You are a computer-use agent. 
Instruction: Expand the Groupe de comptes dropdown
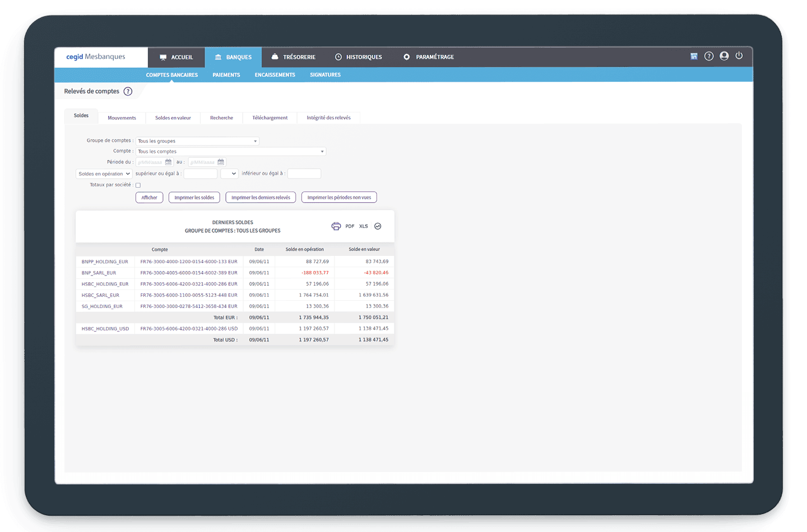pyautogui.click(x=197, y=141)
